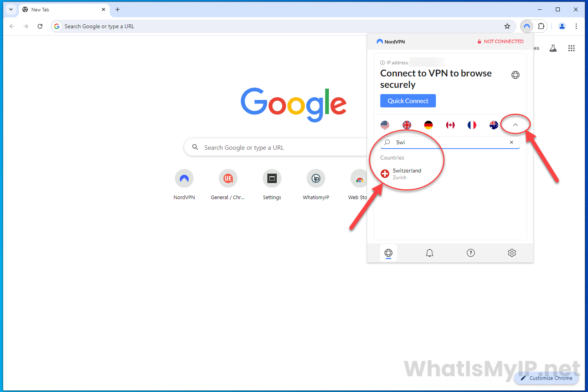Open the General / Chr... shortcut tile
This screenshot has height=392, width=588.
(x=228, y=185)
